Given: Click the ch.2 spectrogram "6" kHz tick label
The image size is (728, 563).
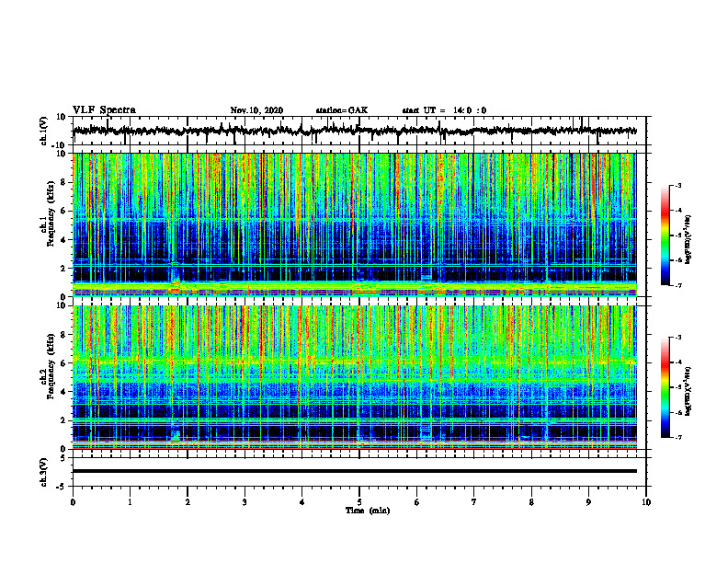Looking at the screenshot, I should [63, 363].
